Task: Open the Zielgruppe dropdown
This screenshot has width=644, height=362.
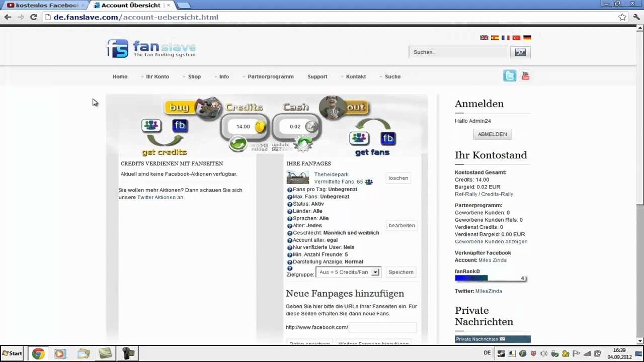Action: point(348,272)
